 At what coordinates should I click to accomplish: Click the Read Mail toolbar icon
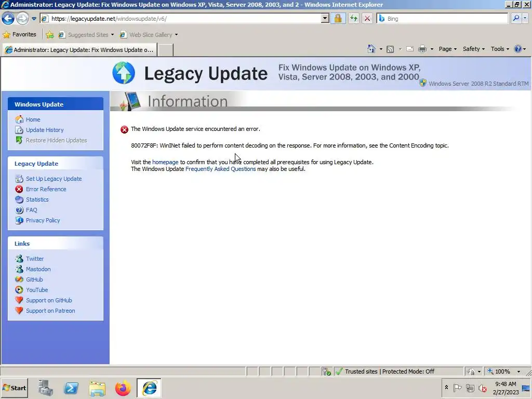pos(410,49)
